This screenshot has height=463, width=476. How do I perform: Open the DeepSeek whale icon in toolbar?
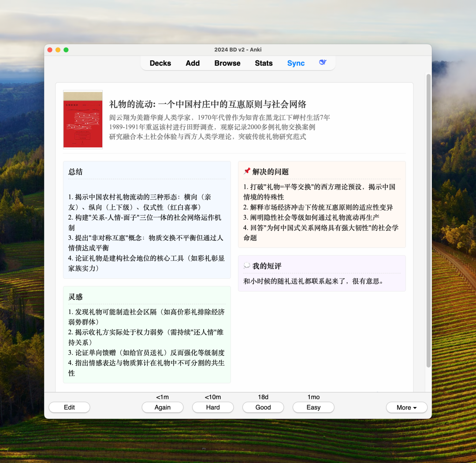(323, 63)
